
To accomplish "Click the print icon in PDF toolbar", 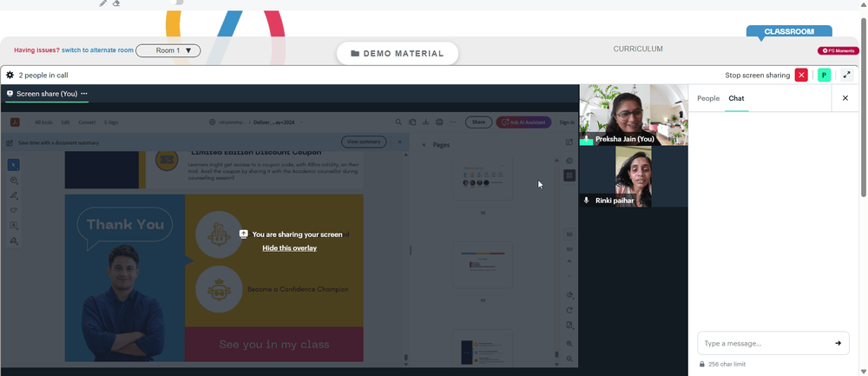I will coord(439,122).
